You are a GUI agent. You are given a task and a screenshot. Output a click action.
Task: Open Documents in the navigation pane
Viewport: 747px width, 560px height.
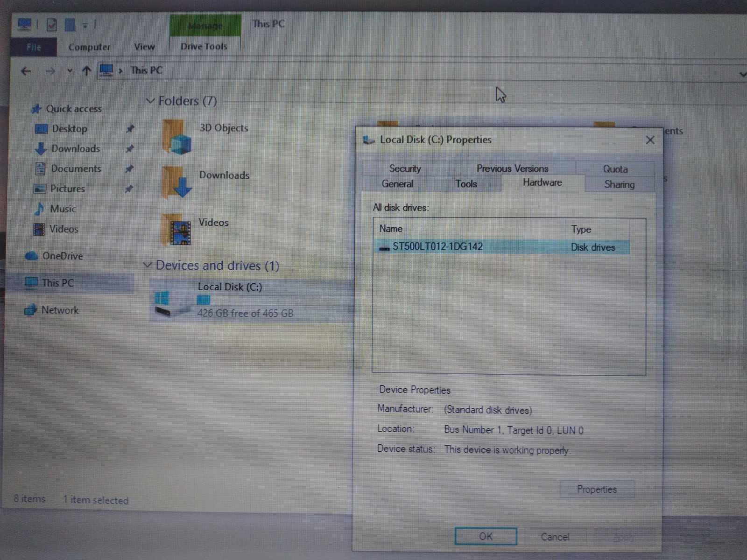76,169
